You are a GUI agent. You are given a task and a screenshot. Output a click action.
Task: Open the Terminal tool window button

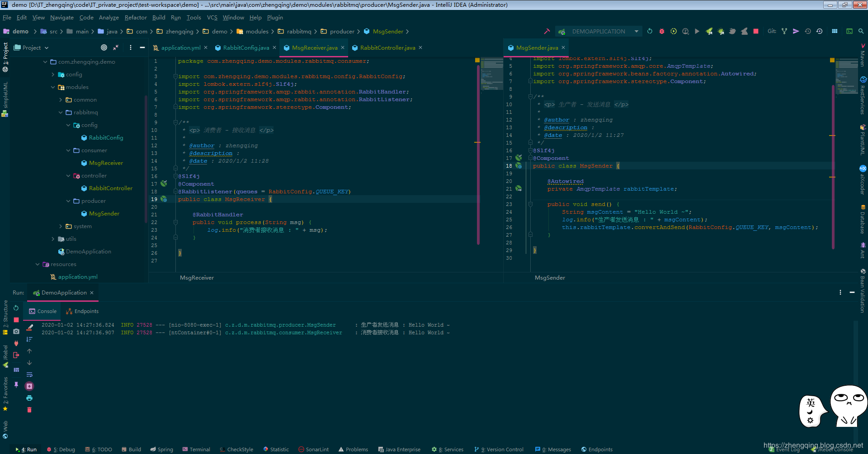click(196, 449)
